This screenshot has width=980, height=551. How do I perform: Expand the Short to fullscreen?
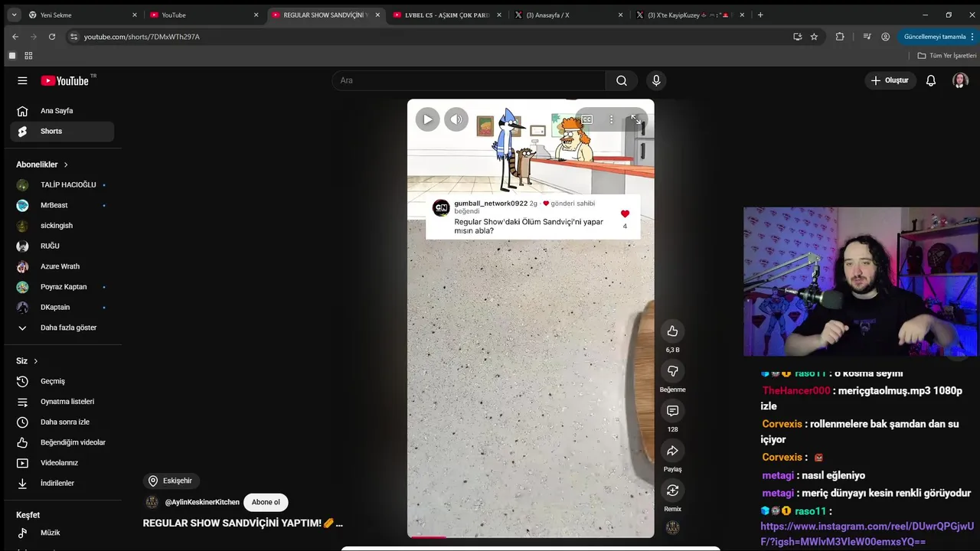635,119
